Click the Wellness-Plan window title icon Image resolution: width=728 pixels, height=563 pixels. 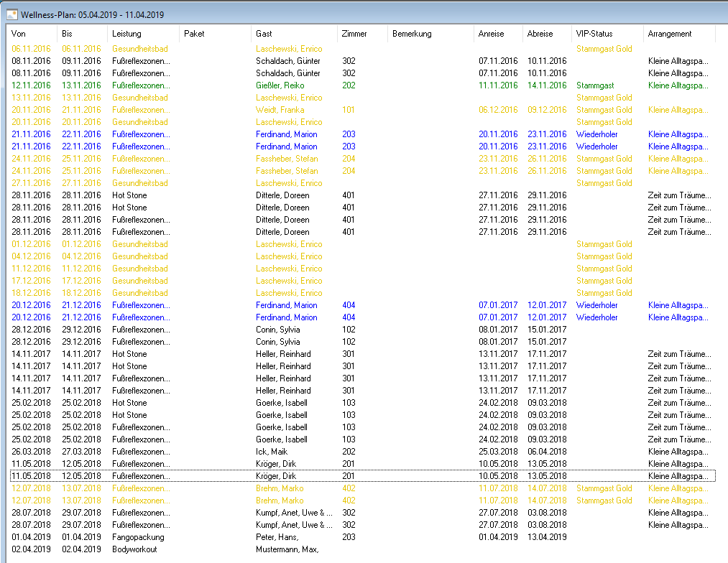pyautogui.click(x=12, y=15)
